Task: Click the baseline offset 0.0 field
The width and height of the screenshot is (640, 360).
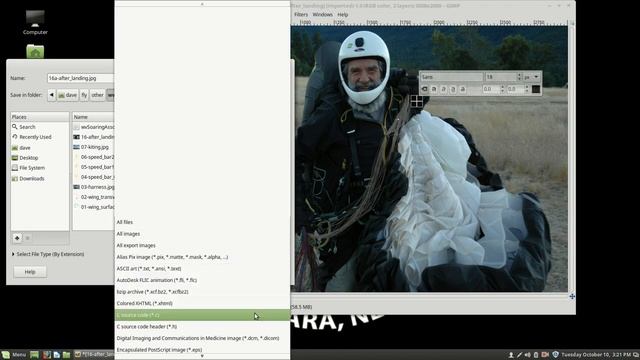Action: coord(491,89)
